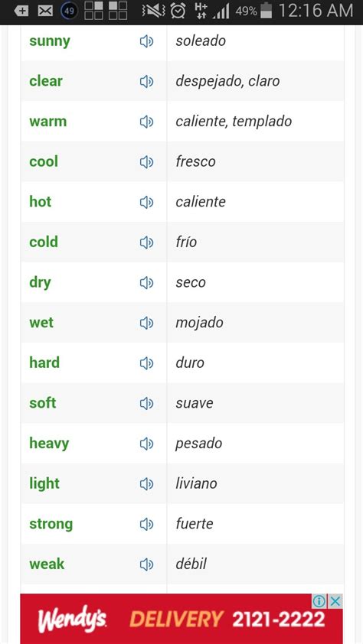Image resolution: width=363 pixels, height=644 pixels.
Task: Play audio for hot
Action: 146,203
